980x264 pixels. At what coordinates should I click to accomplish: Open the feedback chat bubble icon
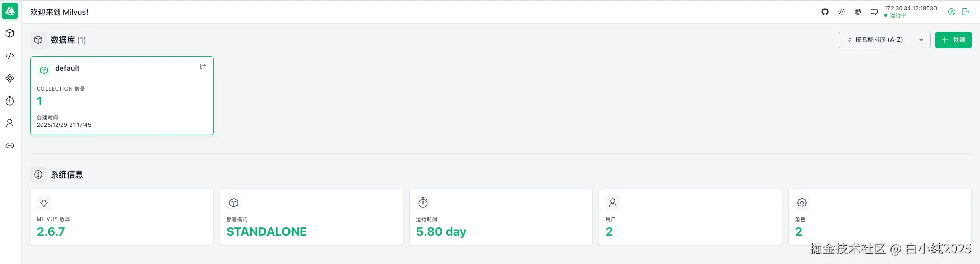click(874, 12)
